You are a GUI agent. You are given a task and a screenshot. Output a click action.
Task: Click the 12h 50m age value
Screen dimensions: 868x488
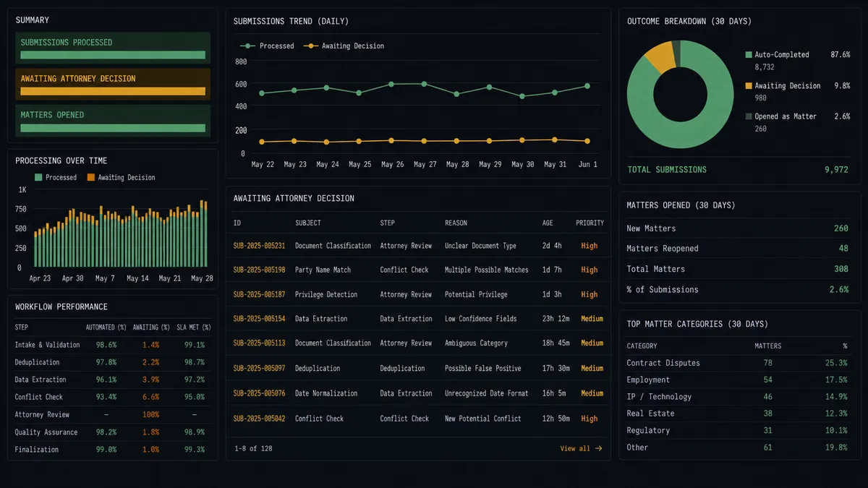(x=556, y=418)
